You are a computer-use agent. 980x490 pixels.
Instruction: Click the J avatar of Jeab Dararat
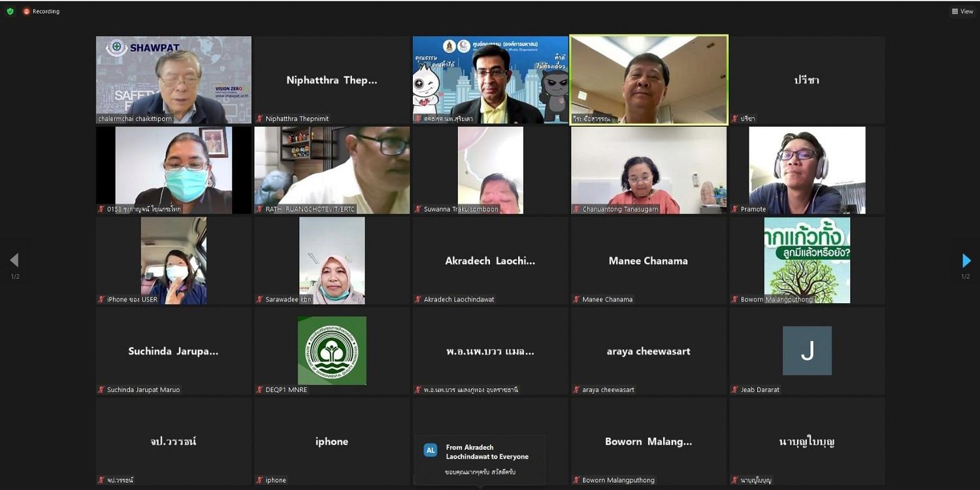(x=807, y=351)
